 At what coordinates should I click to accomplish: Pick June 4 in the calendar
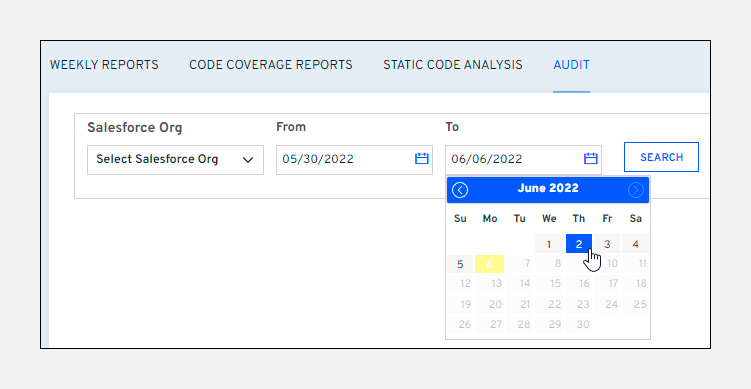coord(636,244)
